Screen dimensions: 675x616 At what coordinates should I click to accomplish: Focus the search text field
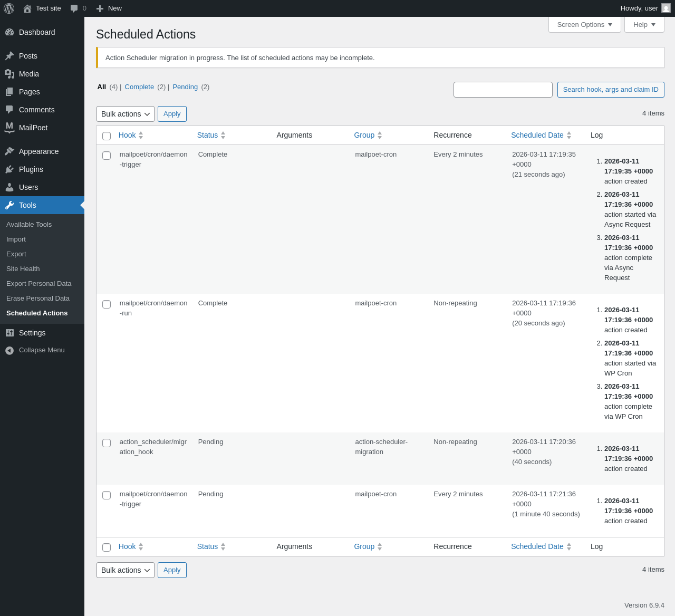pos(503,90)
